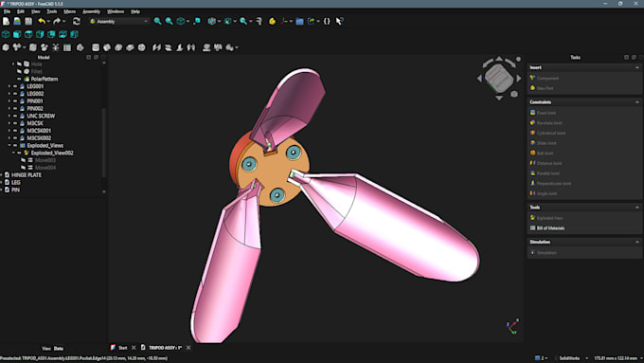The image size is (644, 363).
Task: Collapse the Simulation section in Tasks panel
Action: (x=637, y=242)
